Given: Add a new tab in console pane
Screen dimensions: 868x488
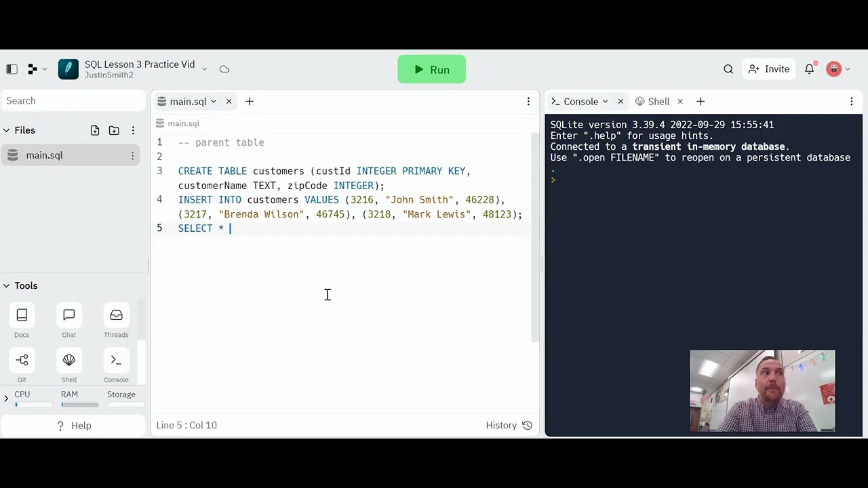Looking at the screenshot, I should click(701, 102).
